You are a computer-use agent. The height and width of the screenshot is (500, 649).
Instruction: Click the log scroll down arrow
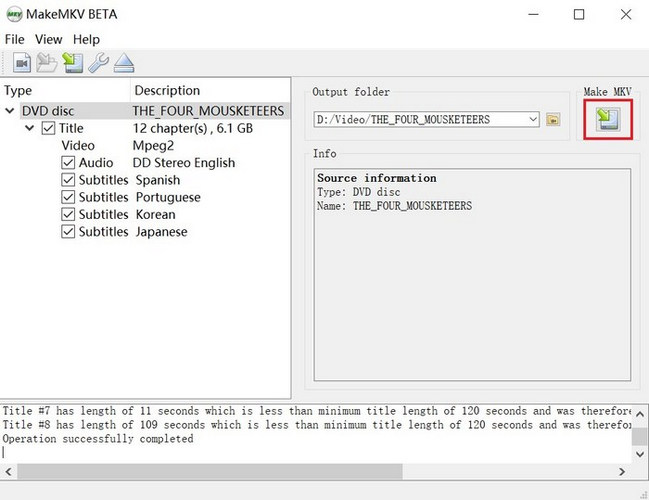pyautogui.click(x=640, y=454)
